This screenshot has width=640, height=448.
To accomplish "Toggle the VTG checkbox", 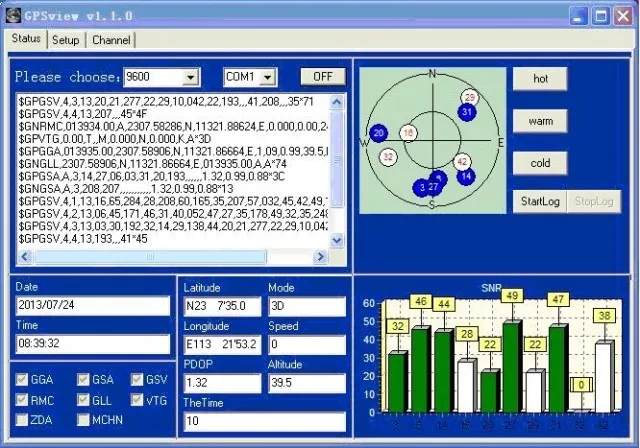I will click(x=137, y=400).
